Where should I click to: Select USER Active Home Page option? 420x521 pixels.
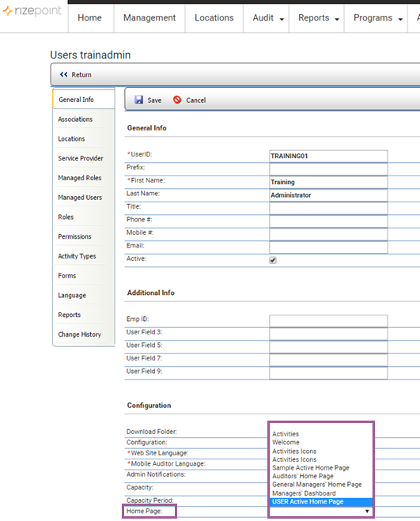(x=321, y=502)
